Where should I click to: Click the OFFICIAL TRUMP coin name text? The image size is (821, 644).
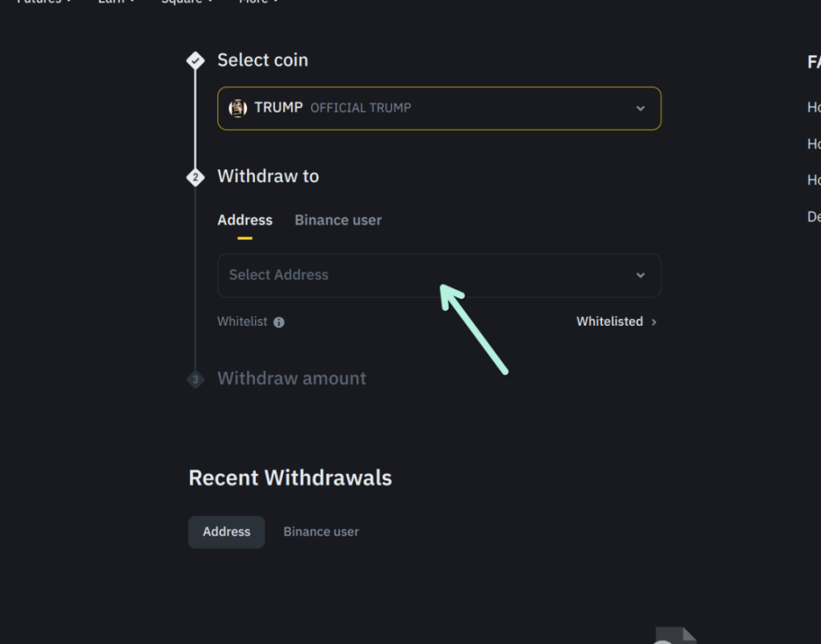[x=360, y=108]
